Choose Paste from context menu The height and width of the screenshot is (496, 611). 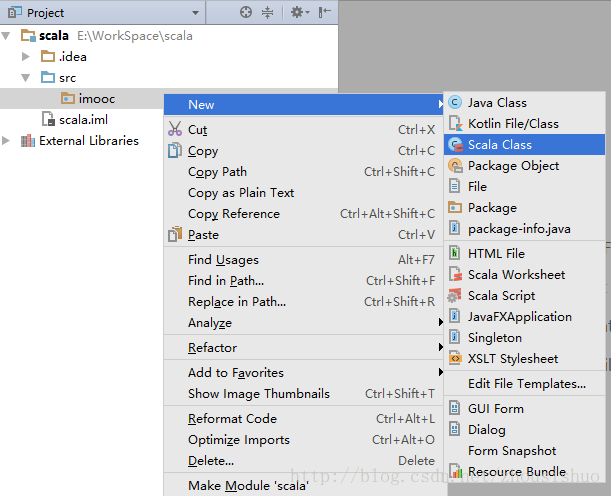click(x=304, y=235)
